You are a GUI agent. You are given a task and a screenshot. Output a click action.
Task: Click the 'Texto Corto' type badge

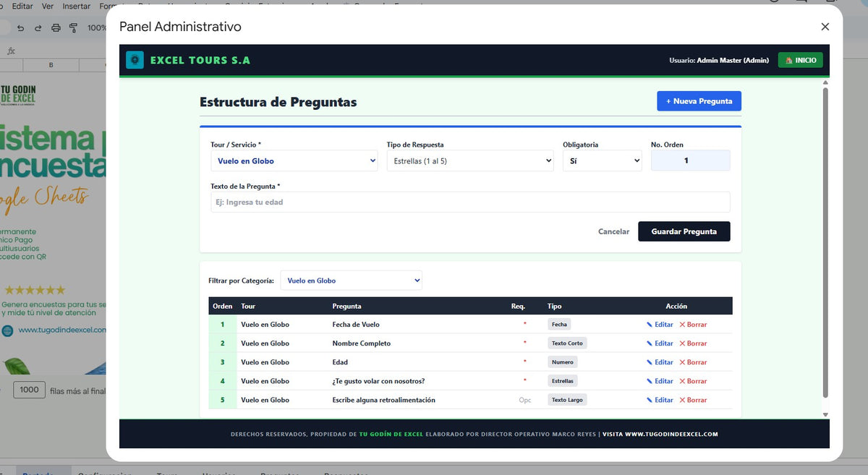coord(567,343)
